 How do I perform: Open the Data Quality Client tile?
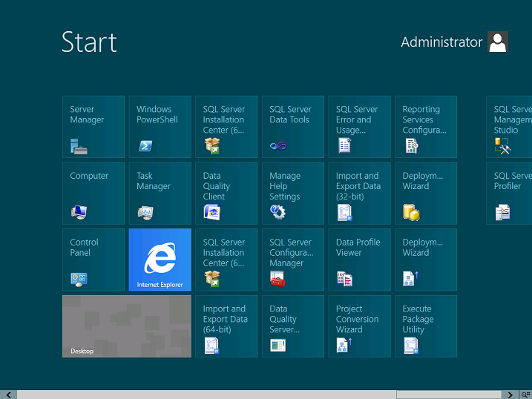226,193
